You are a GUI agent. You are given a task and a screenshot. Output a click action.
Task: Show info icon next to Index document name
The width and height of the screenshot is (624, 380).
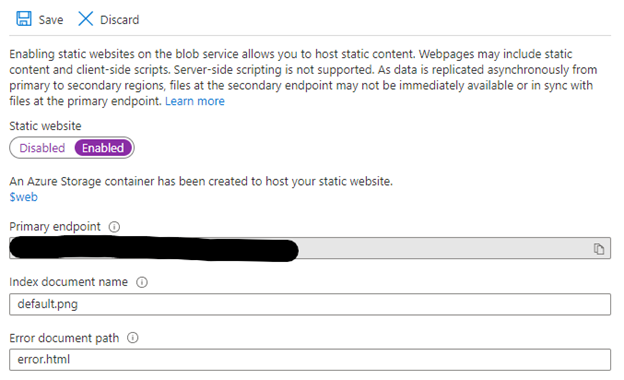point(142,282)
